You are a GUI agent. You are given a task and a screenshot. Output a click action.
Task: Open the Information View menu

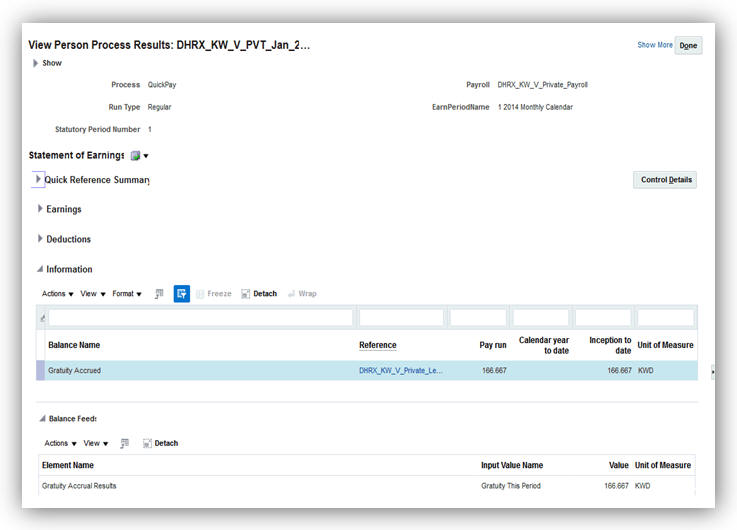click(93, 294)
